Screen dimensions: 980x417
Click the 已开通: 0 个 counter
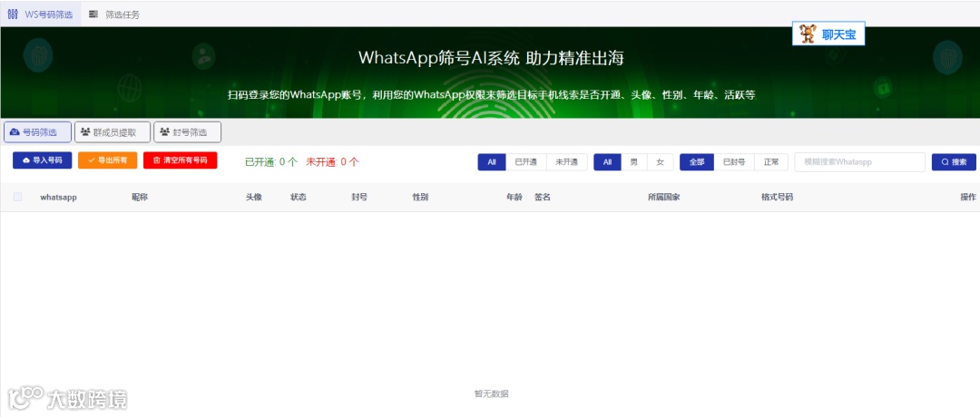(x=271, y=162)
